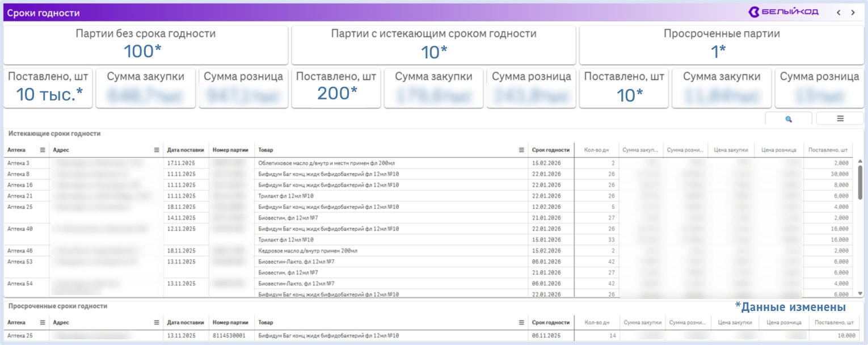This screenshot has width=868, height=345.
Task: Select days count value 14
Action: click(x=596, y=335)
